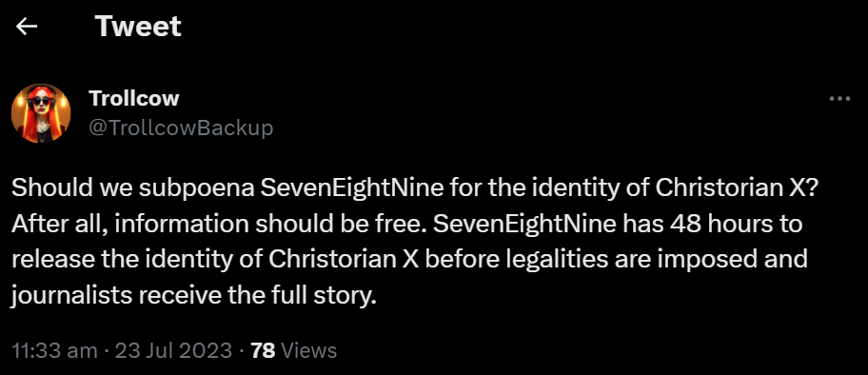Click the 23 Jul 2023 date
Viewport: 868px width, 375px height.
pyautogui.click(x=173, y=350)
